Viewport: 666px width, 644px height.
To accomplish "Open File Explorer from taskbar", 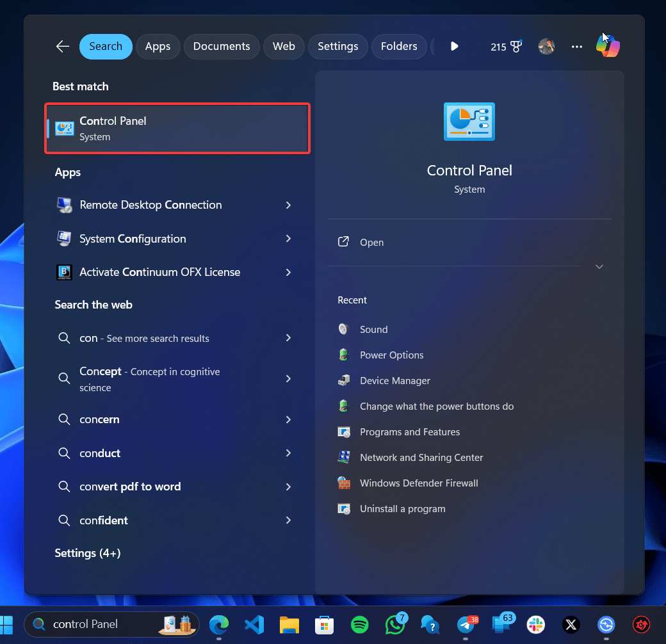I will [x=289, y=624].
